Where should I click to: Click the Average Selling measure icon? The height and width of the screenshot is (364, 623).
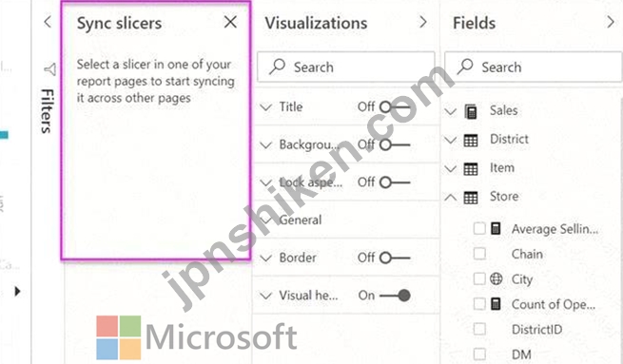pyautogui.click(x=496, y=228)
